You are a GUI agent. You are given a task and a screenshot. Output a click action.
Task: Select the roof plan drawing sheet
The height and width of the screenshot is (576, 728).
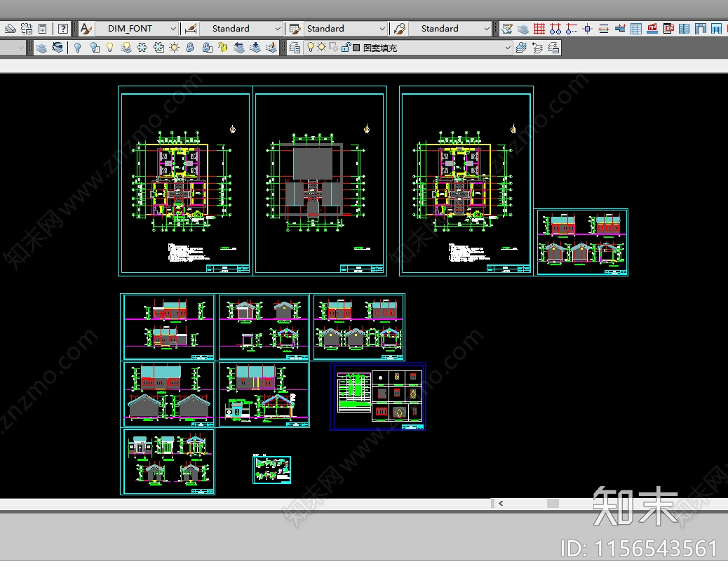pyautogui.click(x=320, y=181)
